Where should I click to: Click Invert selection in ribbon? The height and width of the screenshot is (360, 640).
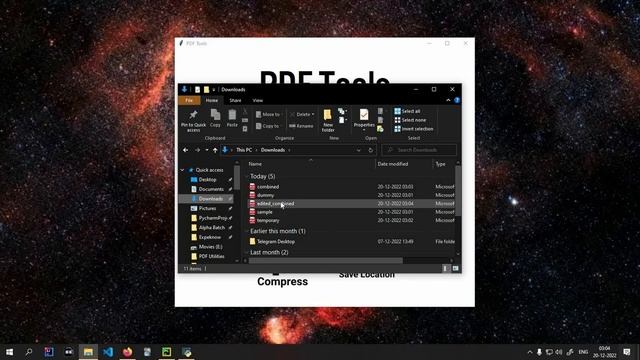413,129
